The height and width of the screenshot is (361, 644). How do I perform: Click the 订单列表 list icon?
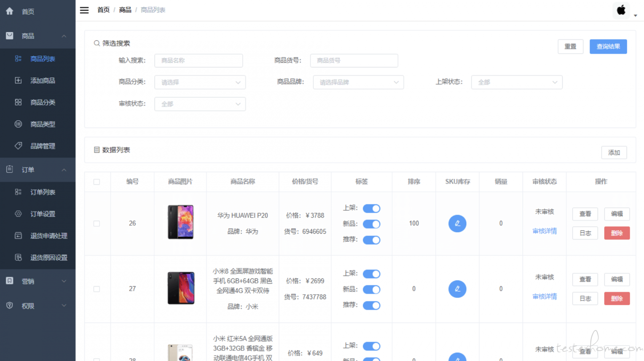[x=18, y=192]
